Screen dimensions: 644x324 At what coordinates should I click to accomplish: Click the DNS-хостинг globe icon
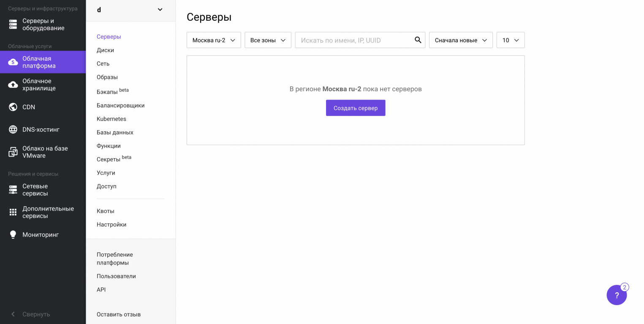13,130
